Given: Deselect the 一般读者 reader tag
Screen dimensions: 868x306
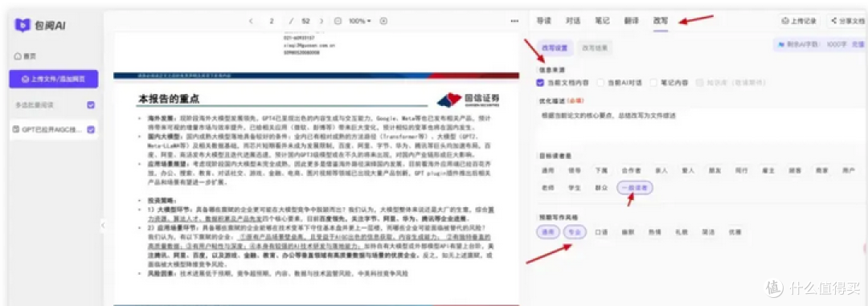Looking at the screenshot, I should tap(636, 188).
